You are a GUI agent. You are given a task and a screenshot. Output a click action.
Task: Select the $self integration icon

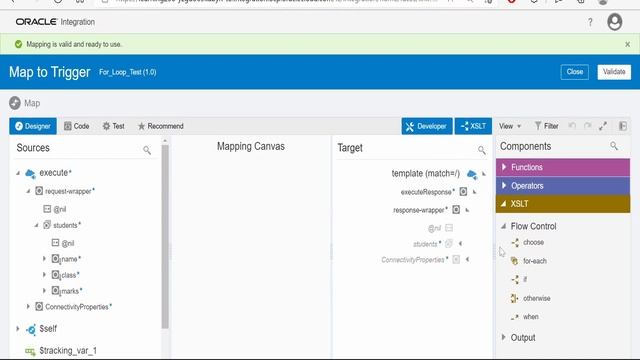(x=31, y=329)
